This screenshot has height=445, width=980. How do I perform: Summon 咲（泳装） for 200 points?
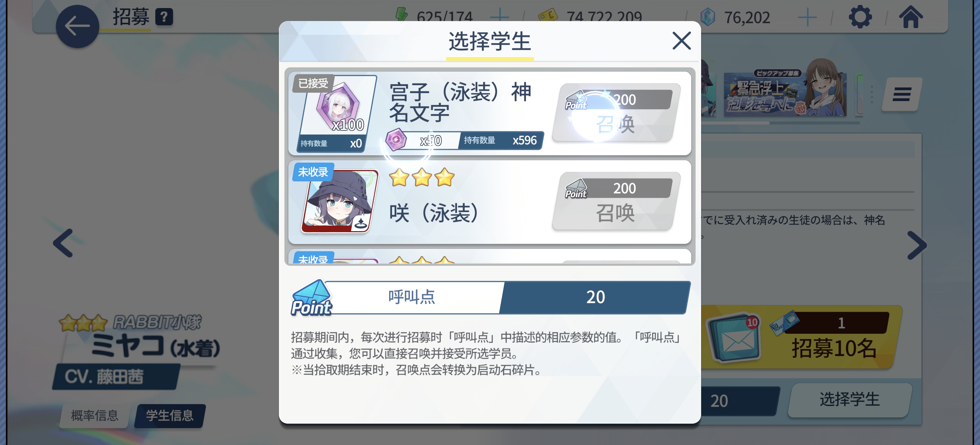tap(616, 201)
